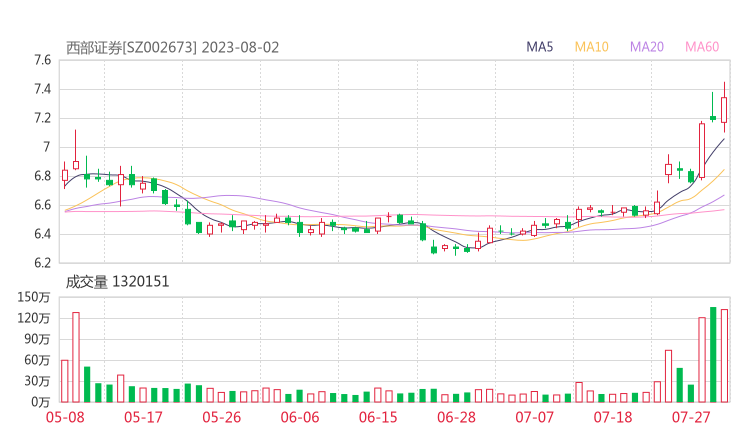Image resolution: width=740 pixels, height=440 pixels.
Task: Click the MA10 legend label
Action: [x=591, y=47]
